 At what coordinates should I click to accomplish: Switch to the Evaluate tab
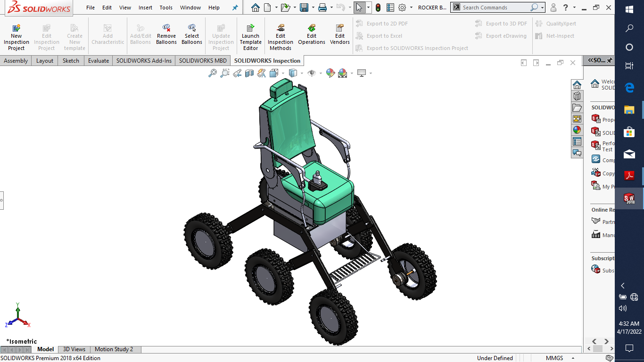coord(99,61)
